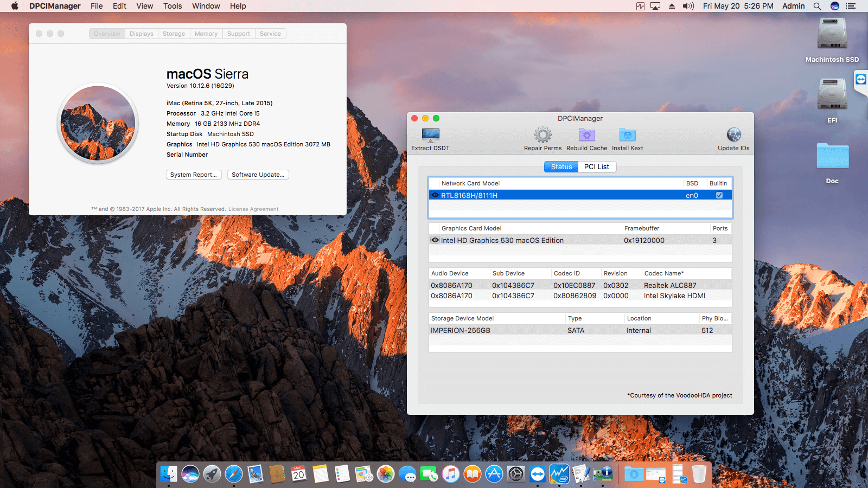Click the Siri icon in menu bar
This screenshot has height=488, width=868.
pyautogui.click(x=834, y=6)
